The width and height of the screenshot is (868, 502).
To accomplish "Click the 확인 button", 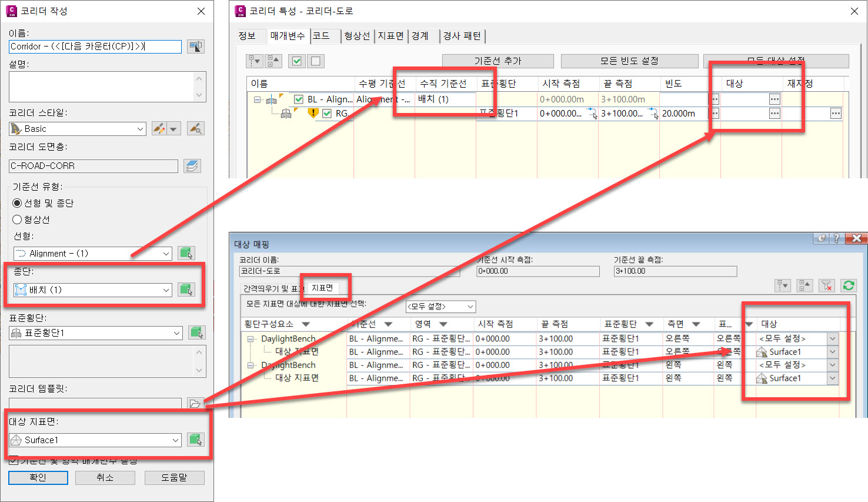I will 38,477.
